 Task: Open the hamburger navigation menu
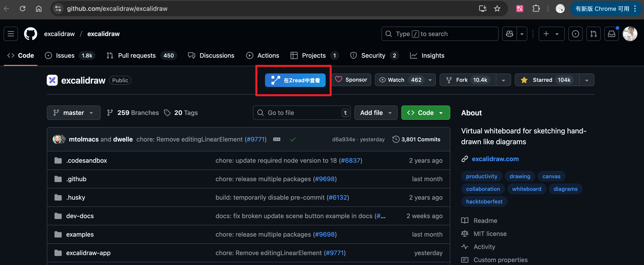11,34
